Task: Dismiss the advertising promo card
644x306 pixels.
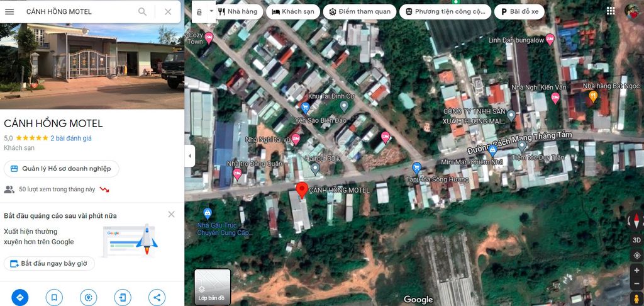Action: [171, 214]
